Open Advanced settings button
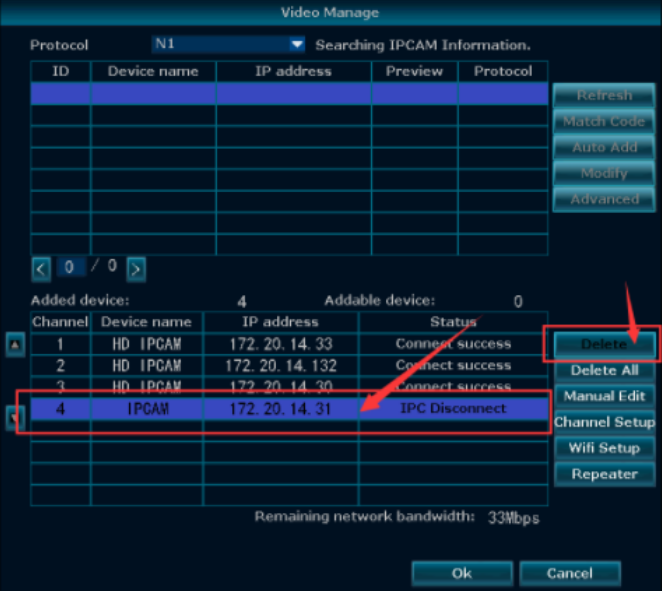The image size is (662, 591). click(x=603, y=200)
